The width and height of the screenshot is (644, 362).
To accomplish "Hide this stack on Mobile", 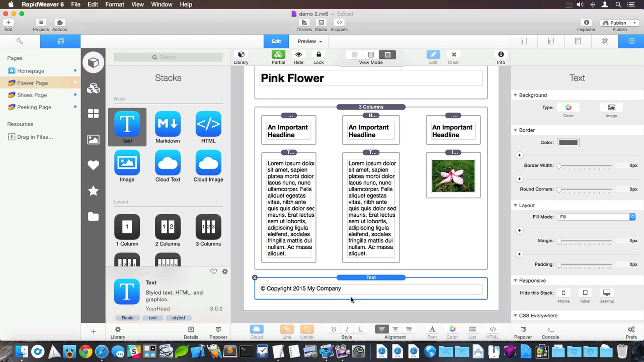I will tap(563, 293).
